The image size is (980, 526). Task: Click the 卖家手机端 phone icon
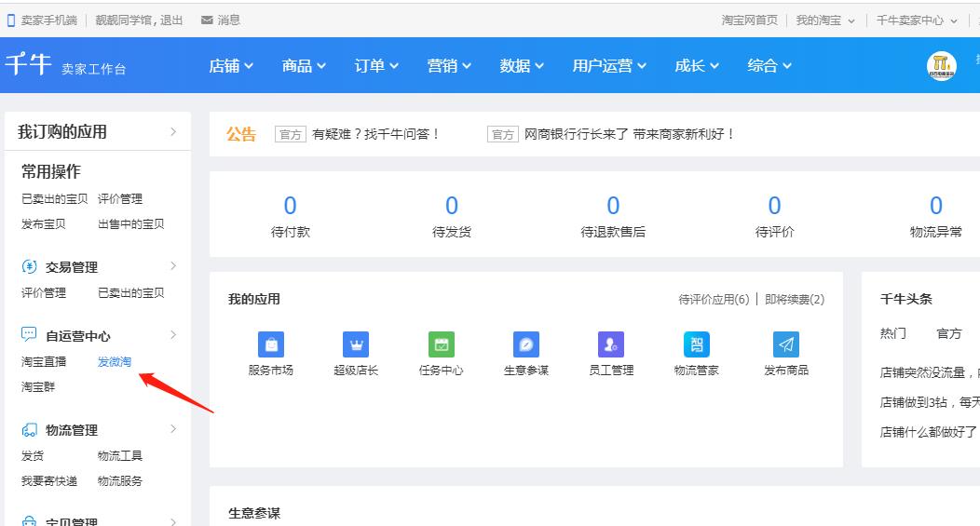coord(10,20)
